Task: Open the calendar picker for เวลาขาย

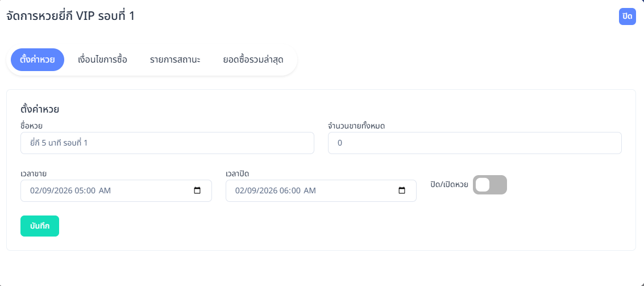Action: pyautogui.click(x=197, y=191)
